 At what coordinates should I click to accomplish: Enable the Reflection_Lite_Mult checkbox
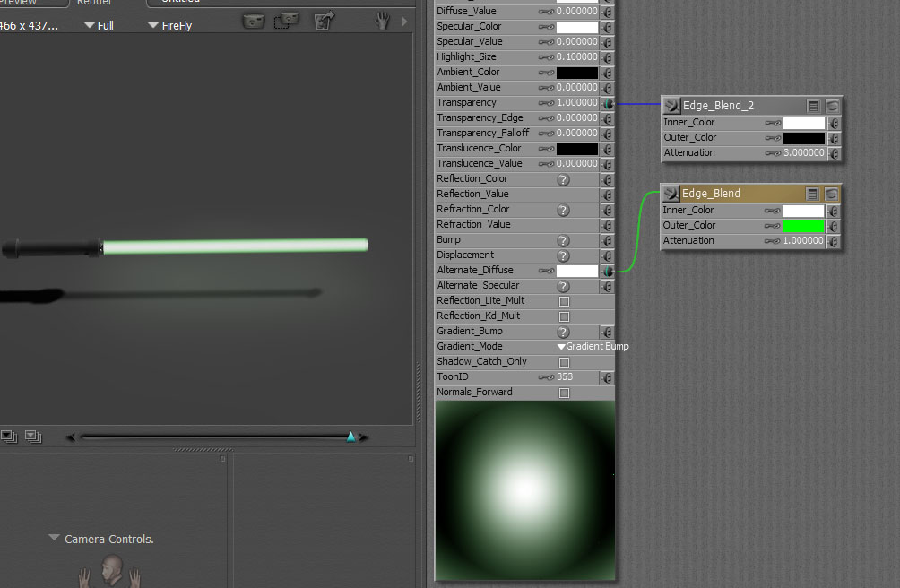coord(564,301)
